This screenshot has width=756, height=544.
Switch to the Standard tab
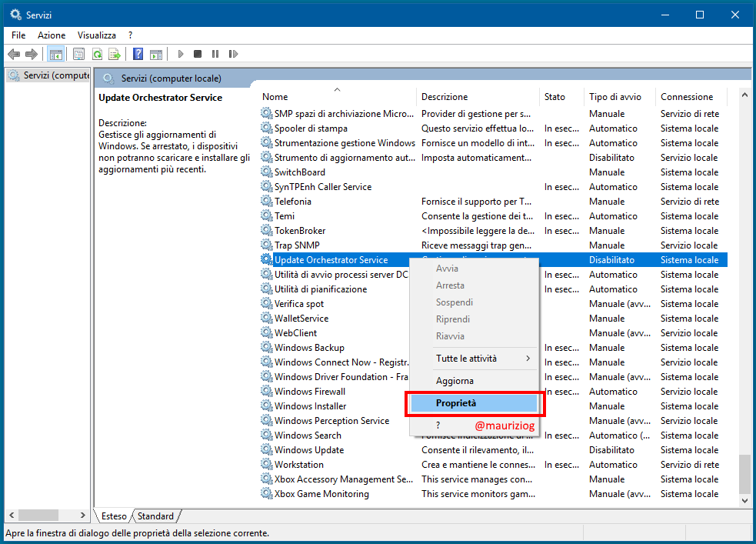pyautogui.click(x=155, y=516)
